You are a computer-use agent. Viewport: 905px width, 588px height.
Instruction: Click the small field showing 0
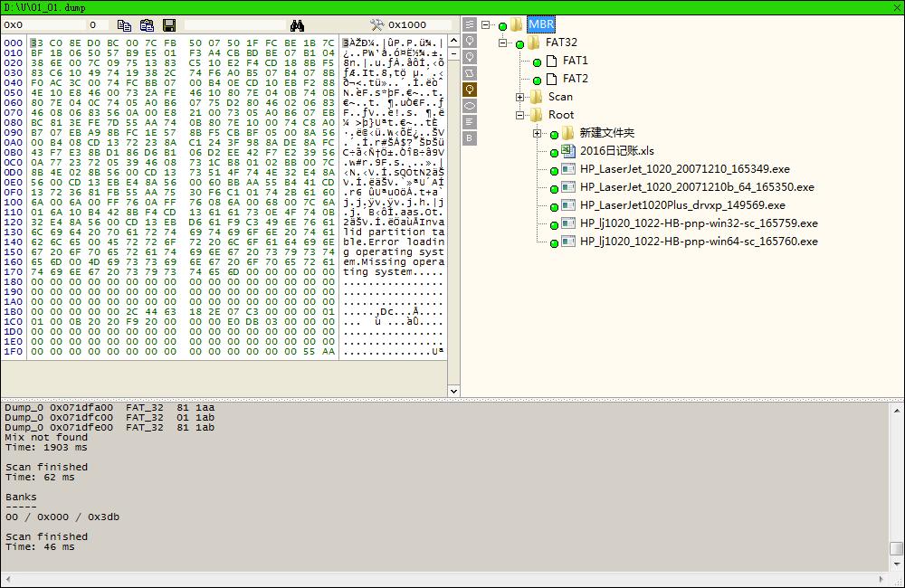tap(98, 24)
